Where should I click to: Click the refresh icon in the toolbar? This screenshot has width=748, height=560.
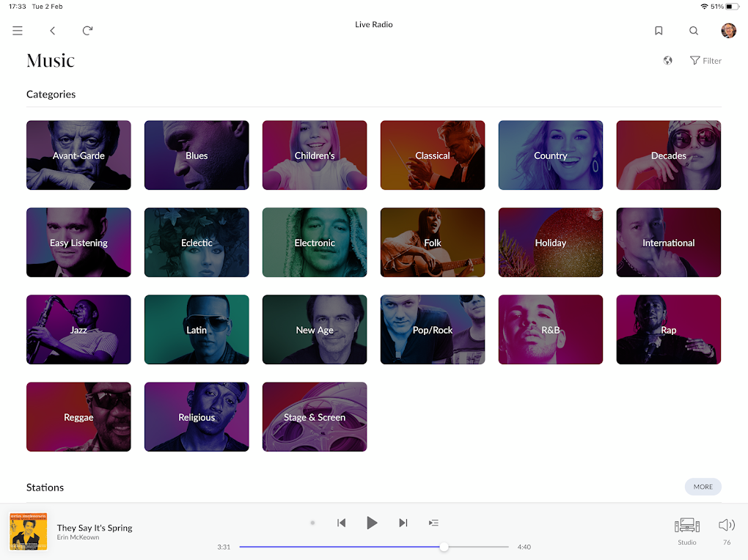point(87,31)
